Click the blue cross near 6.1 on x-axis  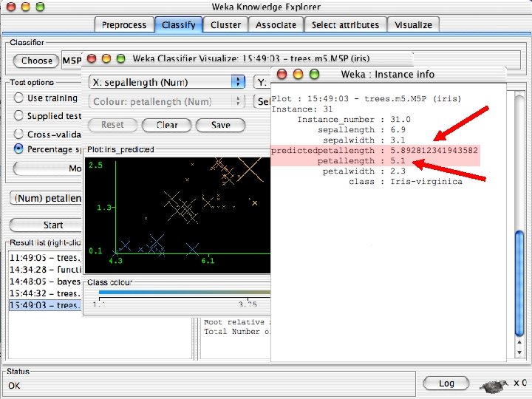click(192, 249)
